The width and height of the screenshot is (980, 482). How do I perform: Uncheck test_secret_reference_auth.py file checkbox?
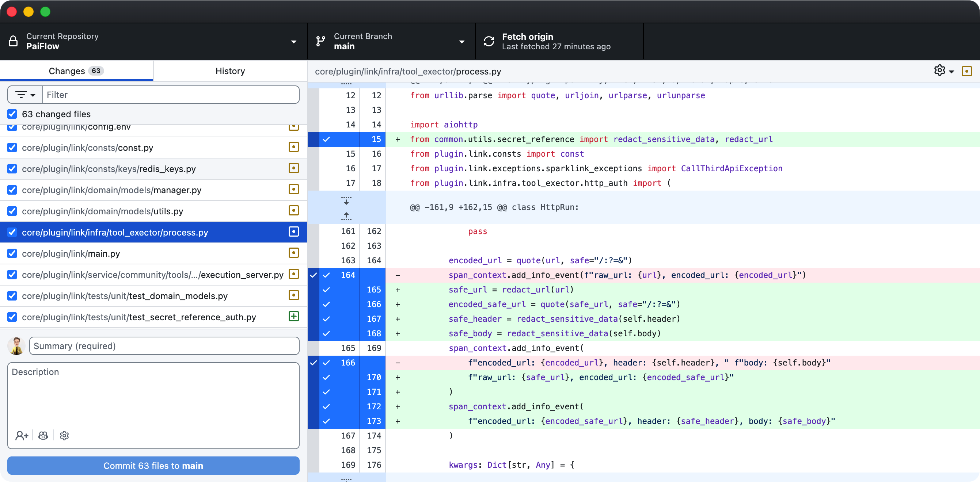pos(12,317)
